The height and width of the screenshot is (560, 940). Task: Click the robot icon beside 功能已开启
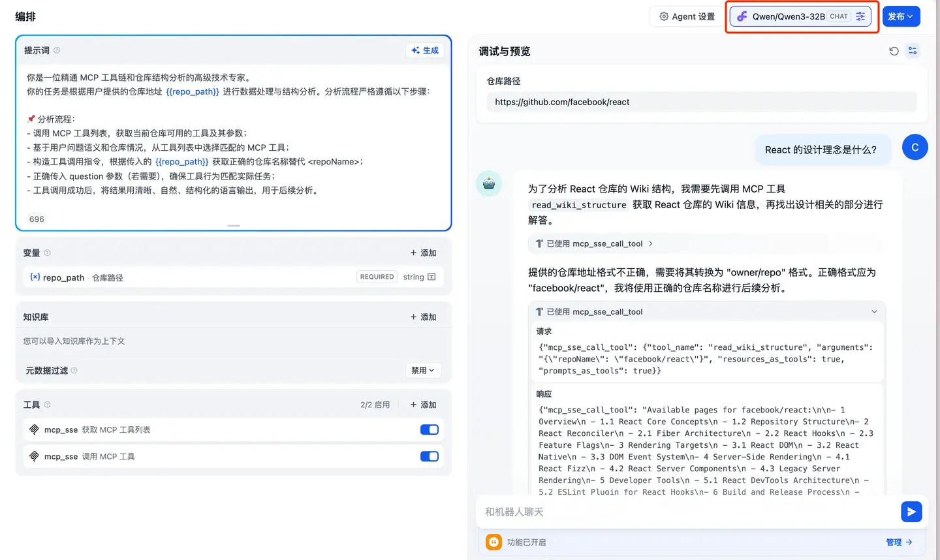point(493,542)
